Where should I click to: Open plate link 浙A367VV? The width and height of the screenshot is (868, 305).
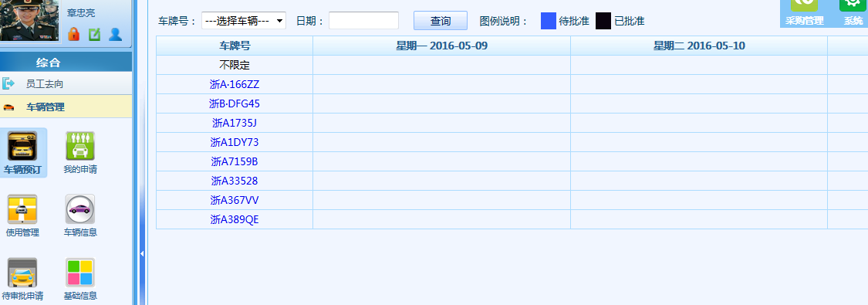click(235, 200)
